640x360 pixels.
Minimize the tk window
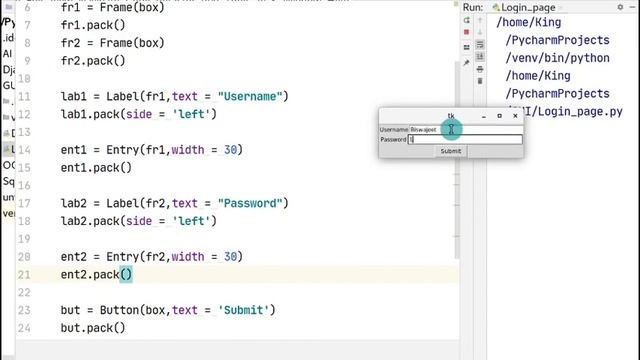click(x=484, y=116)
